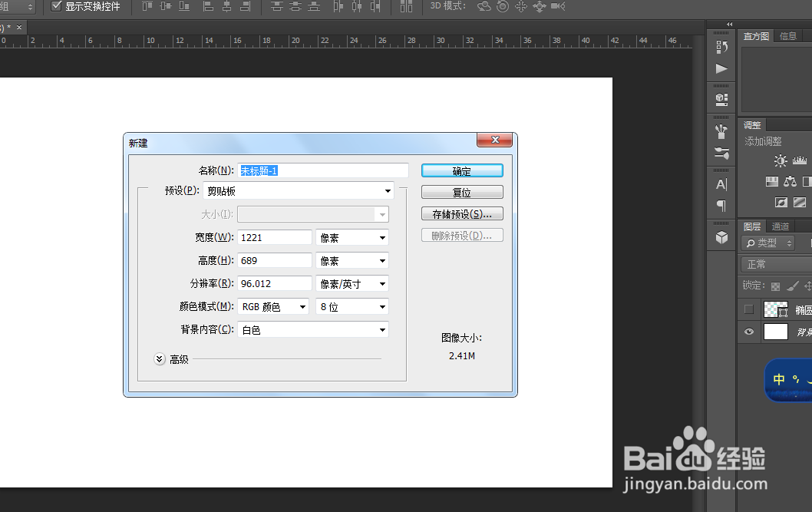The height and width of the screenshot is (512, 812).
Task: Collapse panels with double-arrow icon
Action: (x=730, y=25)
